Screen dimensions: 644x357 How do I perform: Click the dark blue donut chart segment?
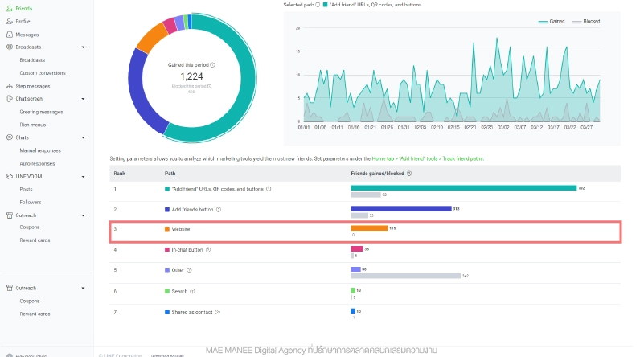[139, 92]
